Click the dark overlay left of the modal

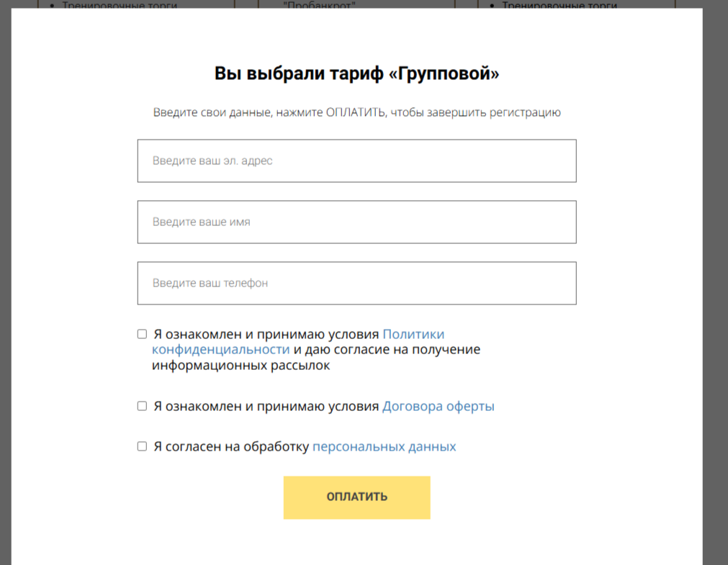click(5, 288)
